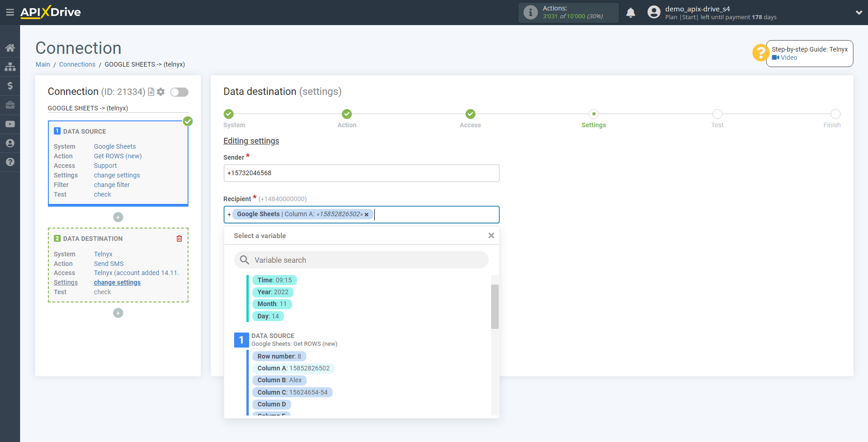
Task: Click the user avatar icon
Action: click(x=654, y=12)
